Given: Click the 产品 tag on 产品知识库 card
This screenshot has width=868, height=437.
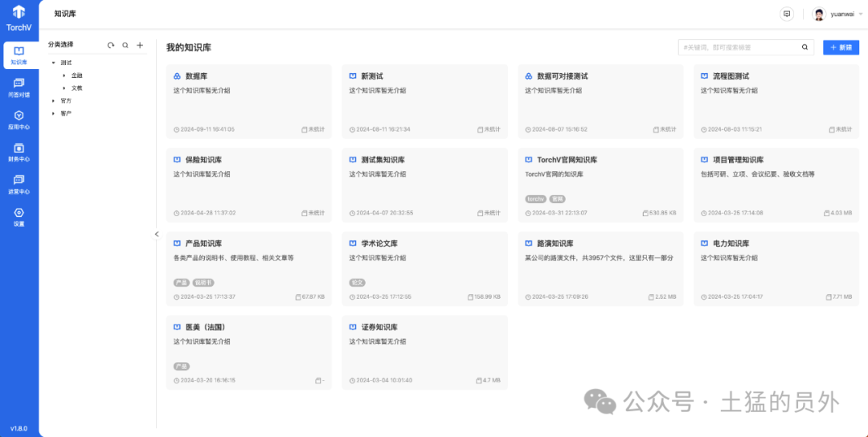Looking at the screenshot, I should [182, 282].
